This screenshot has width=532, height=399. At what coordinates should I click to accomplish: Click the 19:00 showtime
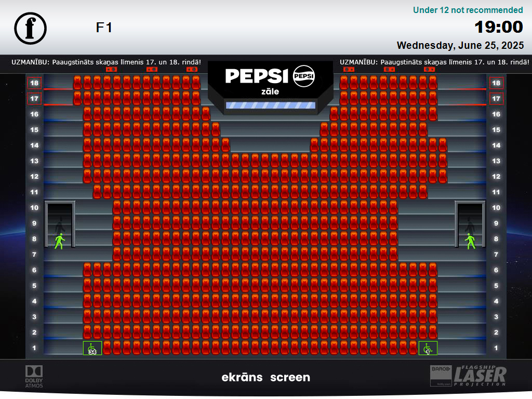[499, 27]
